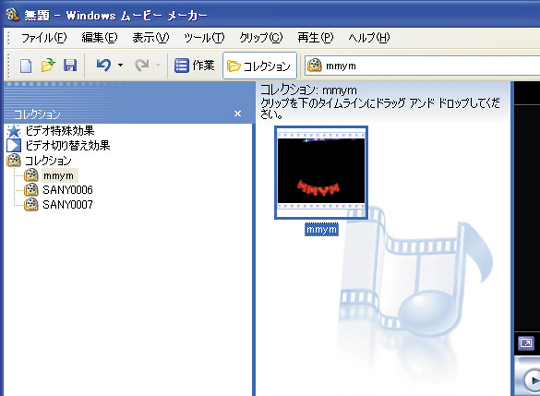Open the ツール(T) menu

[x=204, y=38]
